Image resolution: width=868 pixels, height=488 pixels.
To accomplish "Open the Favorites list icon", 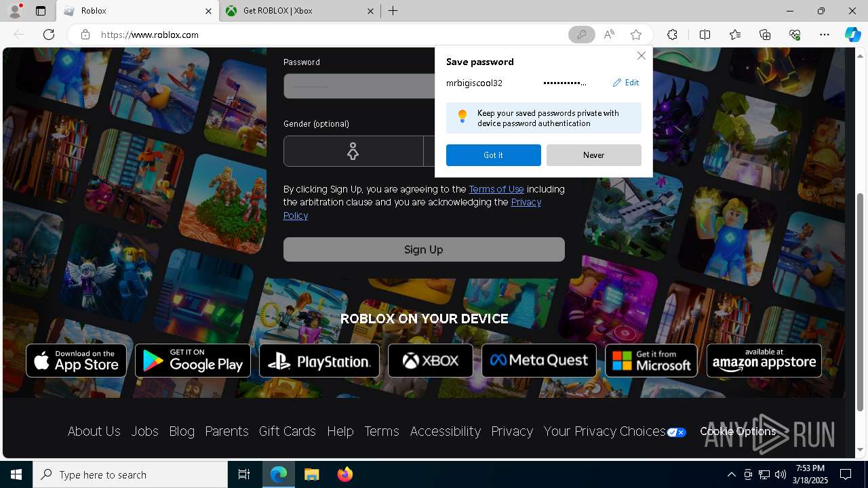I will point(735,35).
